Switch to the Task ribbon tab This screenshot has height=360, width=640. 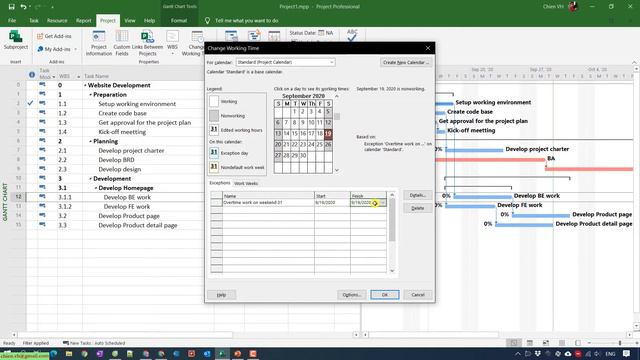point(33,20)
